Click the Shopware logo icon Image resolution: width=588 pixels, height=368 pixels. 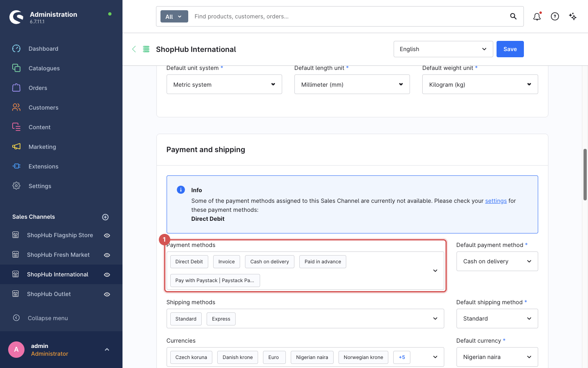[16, 17]
